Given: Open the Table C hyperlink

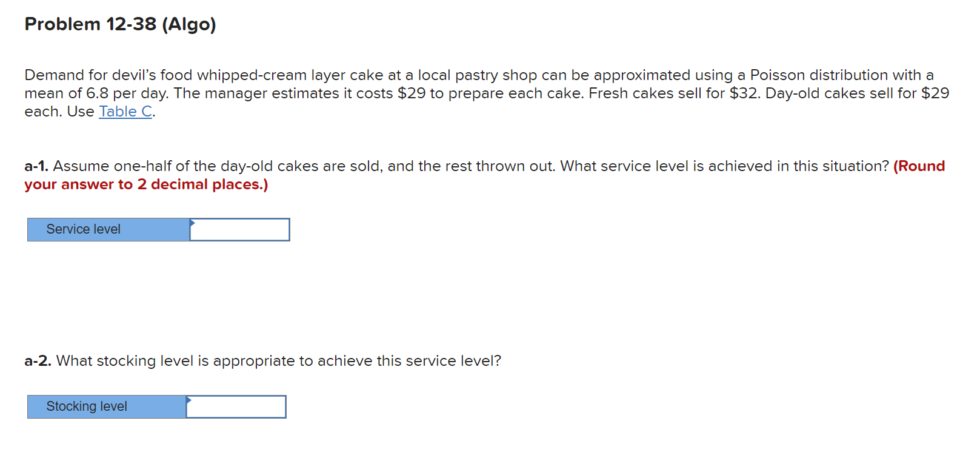Looking at the screenshot, I should coord(124,112).
